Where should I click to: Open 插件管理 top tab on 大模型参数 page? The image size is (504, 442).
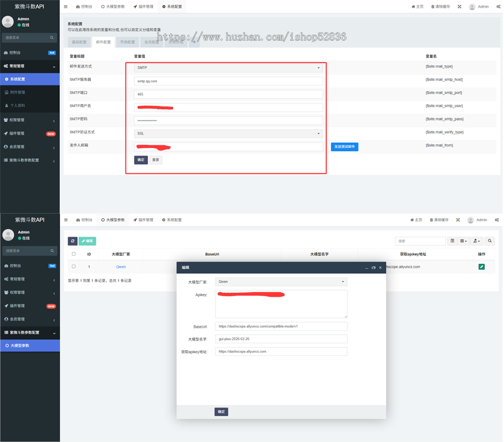click(x=144, y=220)
